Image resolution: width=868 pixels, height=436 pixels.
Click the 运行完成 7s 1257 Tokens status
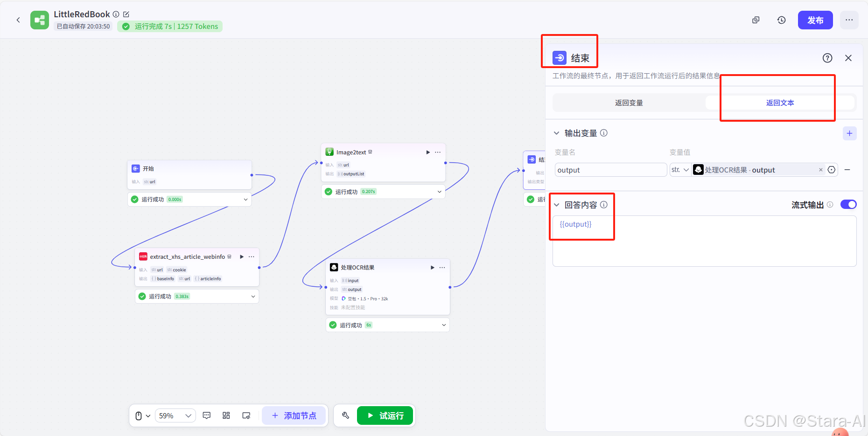tap(170, 27)
